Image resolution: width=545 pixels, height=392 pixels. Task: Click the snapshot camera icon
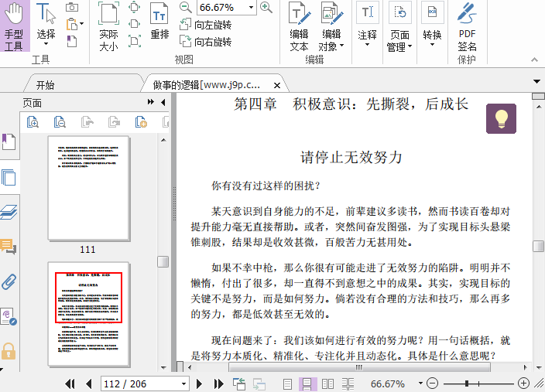(72, 7)
